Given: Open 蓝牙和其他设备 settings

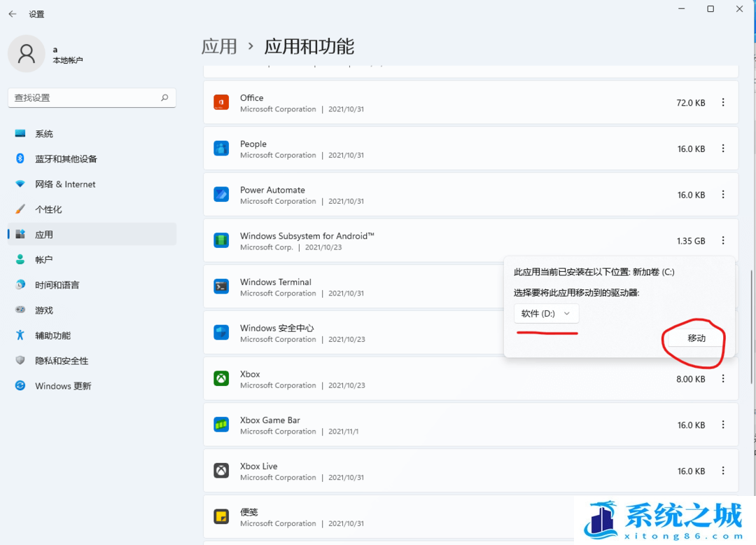Looking at the screenshot, I should pyautogui.click(x=92, y=159).
